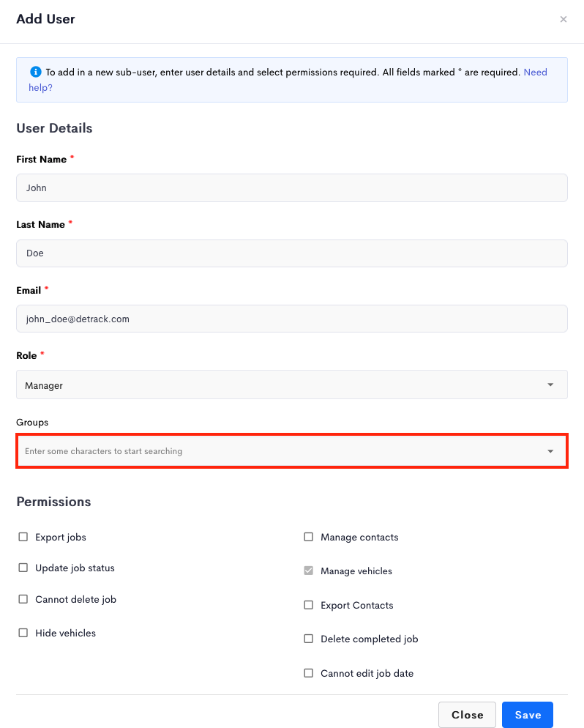
Task: Click the blue info icon in banner
Action: (36, 72)
